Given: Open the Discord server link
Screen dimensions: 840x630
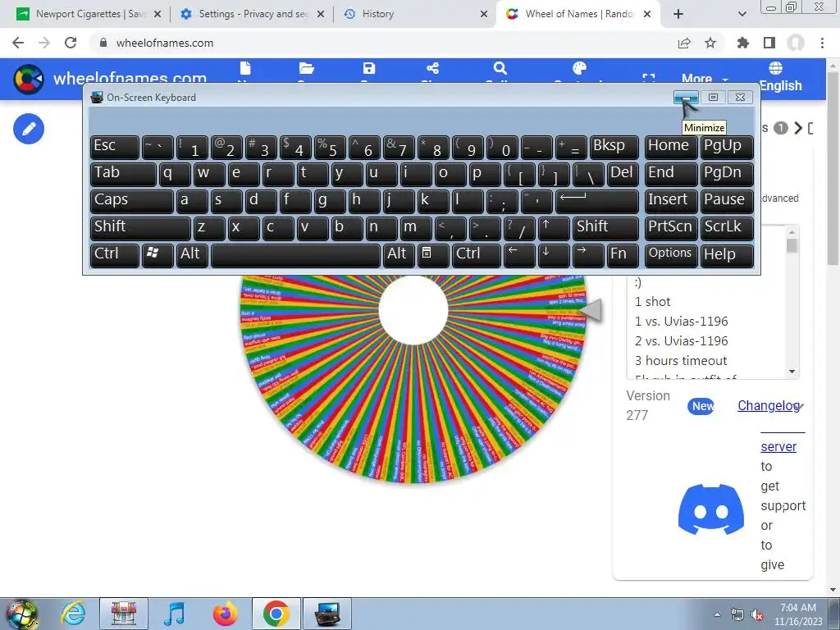Looking at the screenshot, I should point(778,446).
